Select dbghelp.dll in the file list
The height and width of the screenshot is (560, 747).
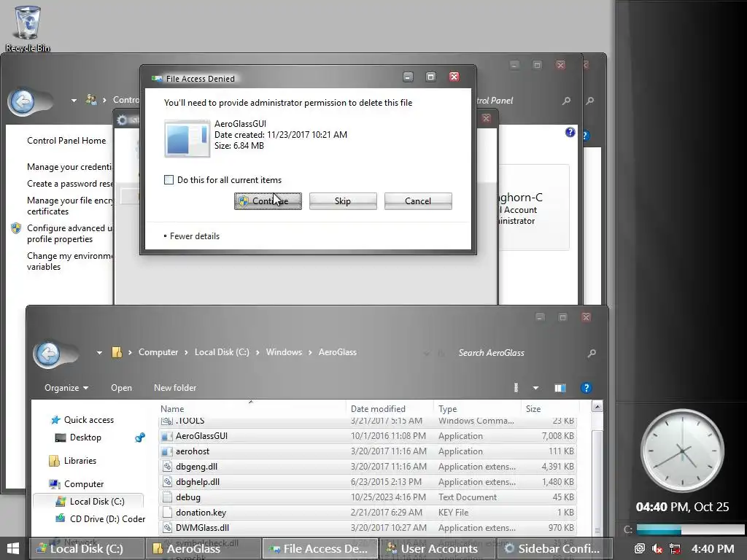368,482
